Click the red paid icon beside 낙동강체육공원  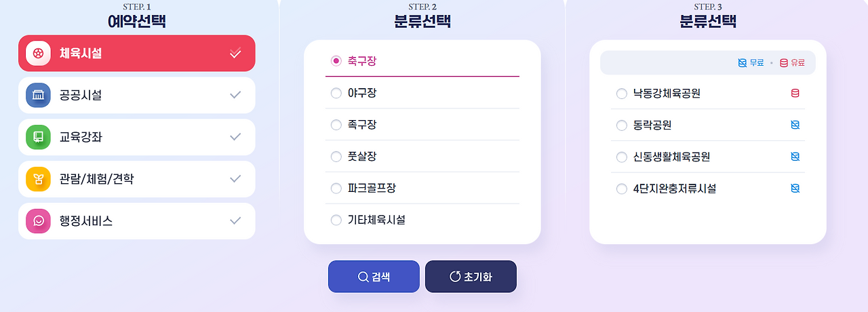(795, 94)
